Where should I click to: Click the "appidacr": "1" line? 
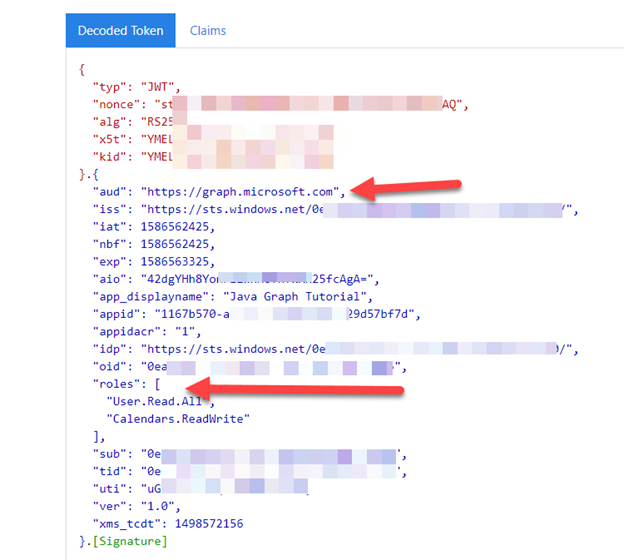coord(147,332)
